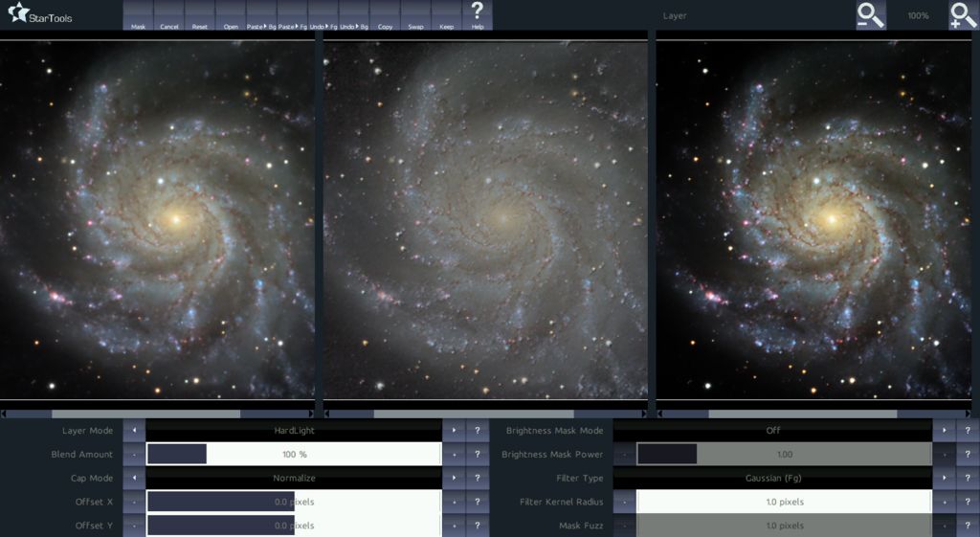980x537 pixels.
Task: Open Help with the question mark icon
Action: tap(478, 15)
